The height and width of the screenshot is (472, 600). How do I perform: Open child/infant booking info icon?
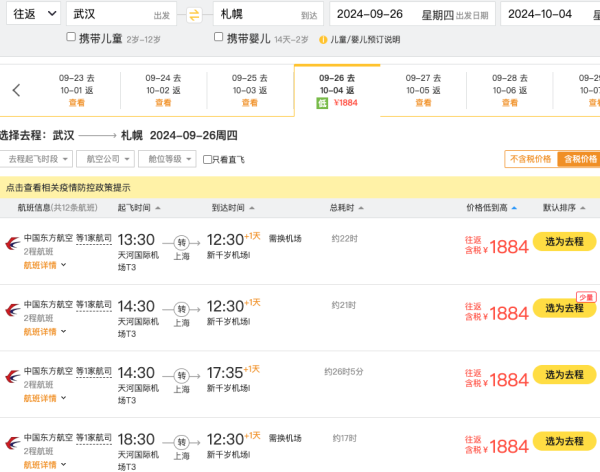tap(323, 39)
